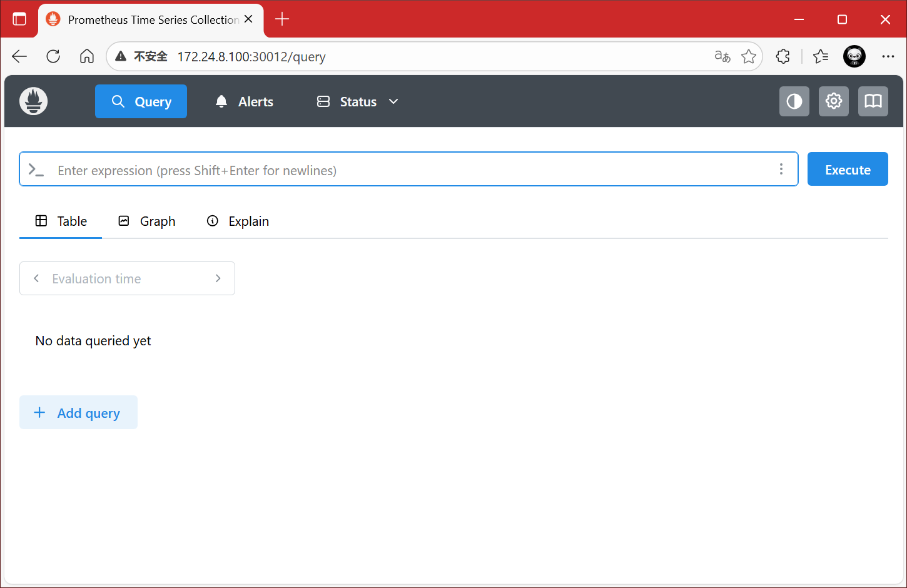
Task: Toggle the light/dark theme icon
Action: (794, 101)
